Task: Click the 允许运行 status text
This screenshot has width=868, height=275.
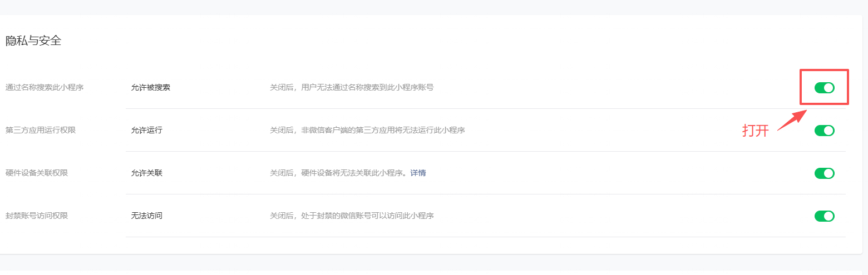Action: click(147, 130)
